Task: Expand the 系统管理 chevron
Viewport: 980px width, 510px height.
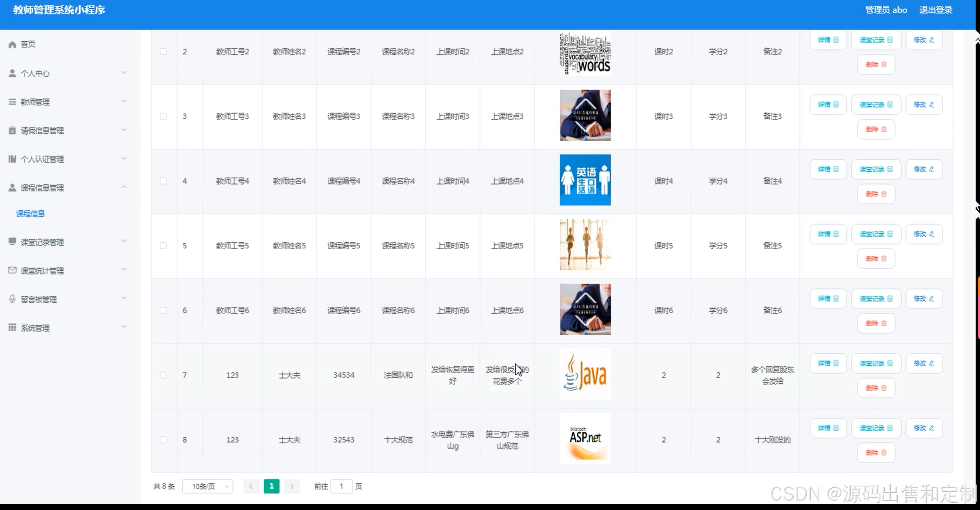Action: coord(124,327)
